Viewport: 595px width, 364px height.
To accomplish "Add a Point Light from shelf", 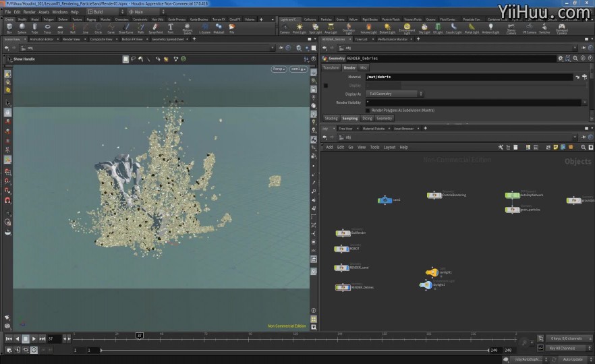I will pyautogui.click(x=300, y=28).
